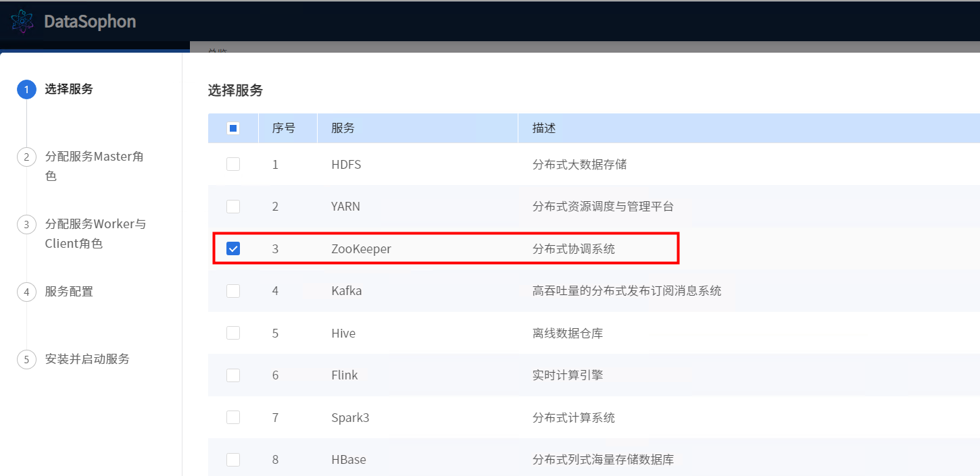Click the YARN service name
This screenshot has width=980, height=476.
coord(345,206)
